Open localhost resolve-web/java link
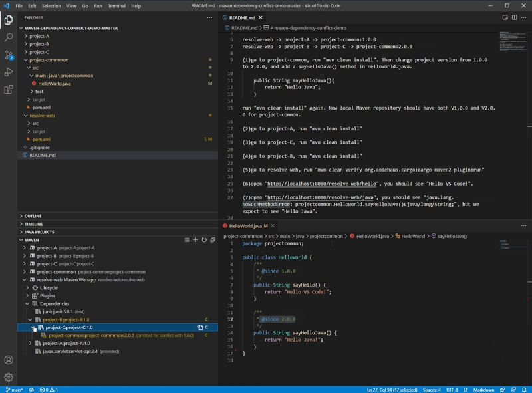 [321, 197]
